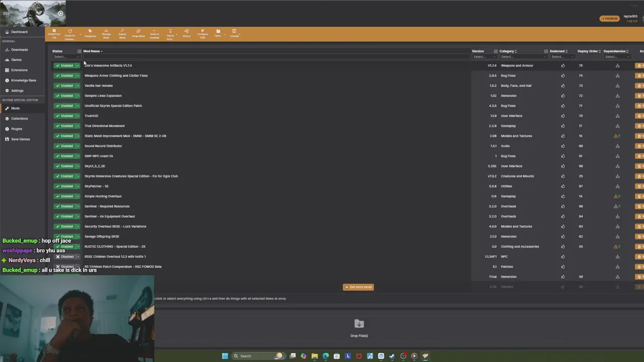The image size is (644, 362).
Task: Click the Mod Name filter text field
Action: click(276, 57)
